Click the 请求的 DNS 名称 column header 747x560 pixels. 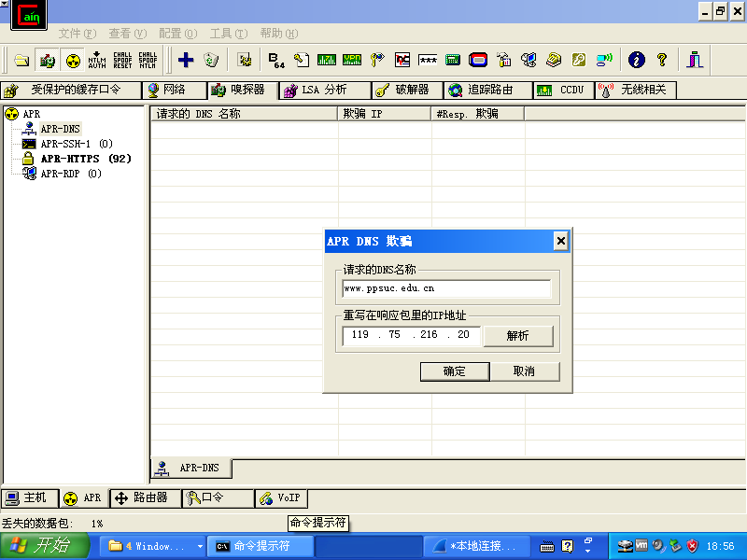[x=244, y=114]
